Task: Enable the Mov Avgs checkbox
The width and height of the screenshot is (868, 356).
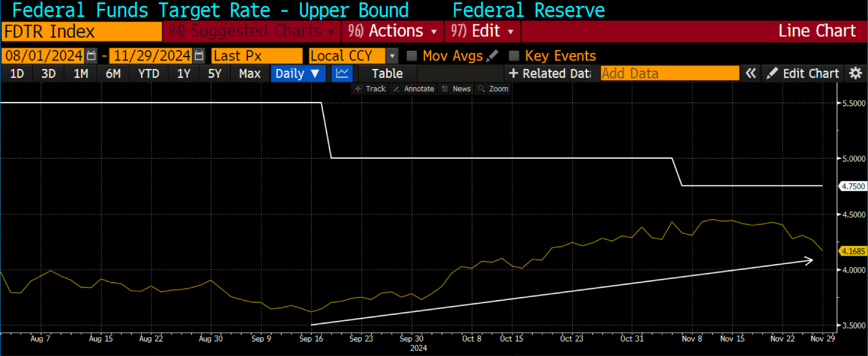Action: [412, 56]
